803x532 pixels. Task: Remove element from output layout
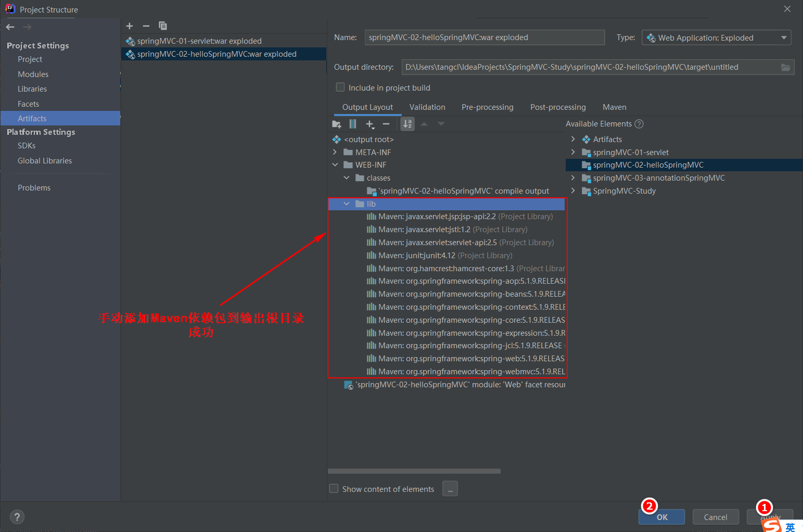386,124
